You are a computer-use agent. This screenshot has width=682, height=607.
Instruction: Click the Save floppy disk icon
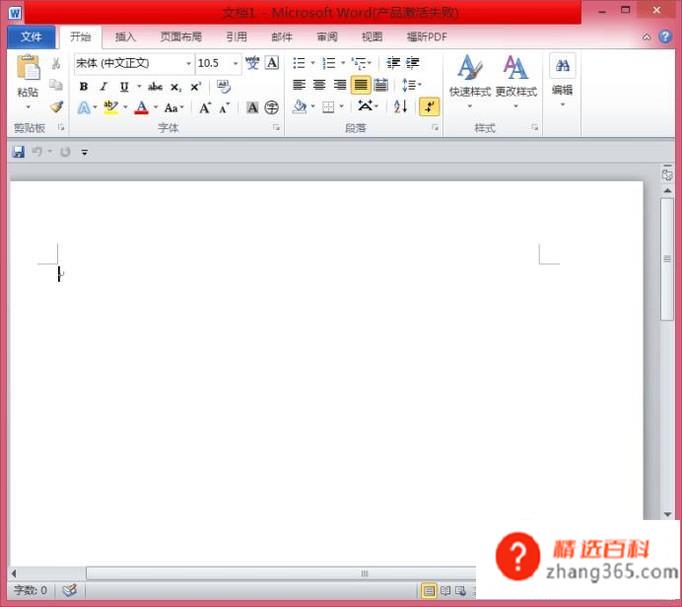pyautogui.click(x=18, y=152)
